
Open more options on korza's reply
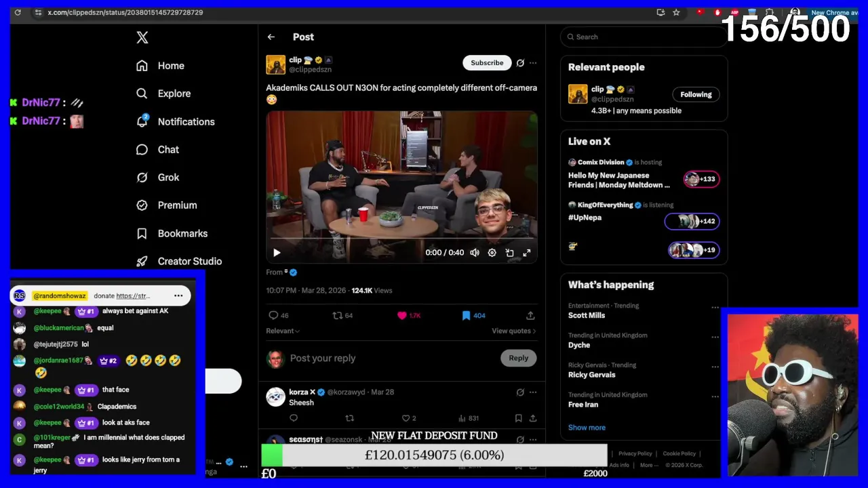tap(533, 392)
